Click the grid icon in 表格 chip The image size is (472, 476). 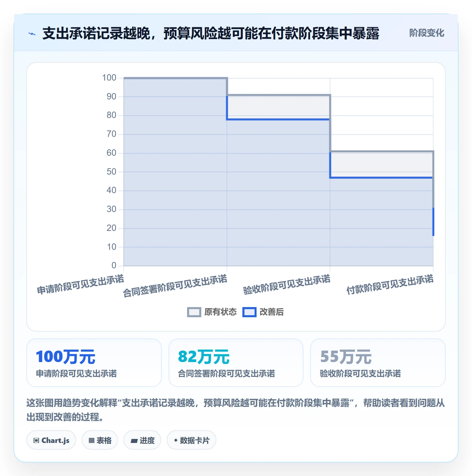click(91, 441)
